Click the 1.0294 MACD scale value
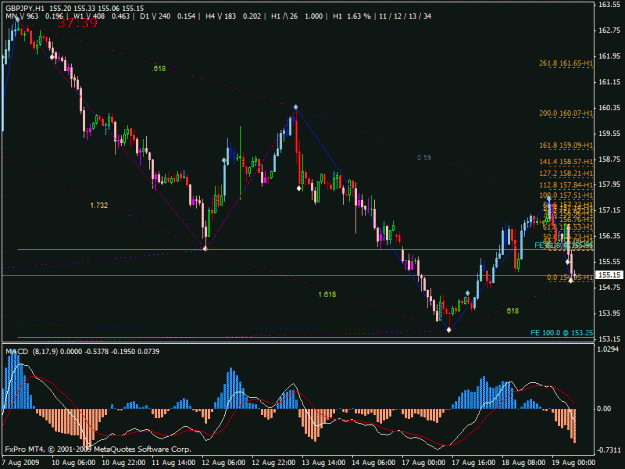This screenshot has width=625, height=469. 608,349
